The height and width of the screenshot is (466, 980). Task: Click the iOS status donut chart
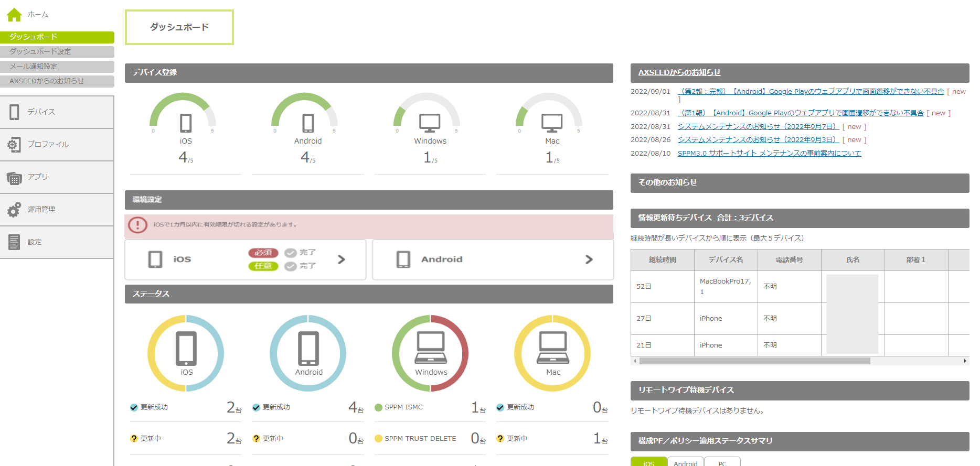(x=186, y=353)
